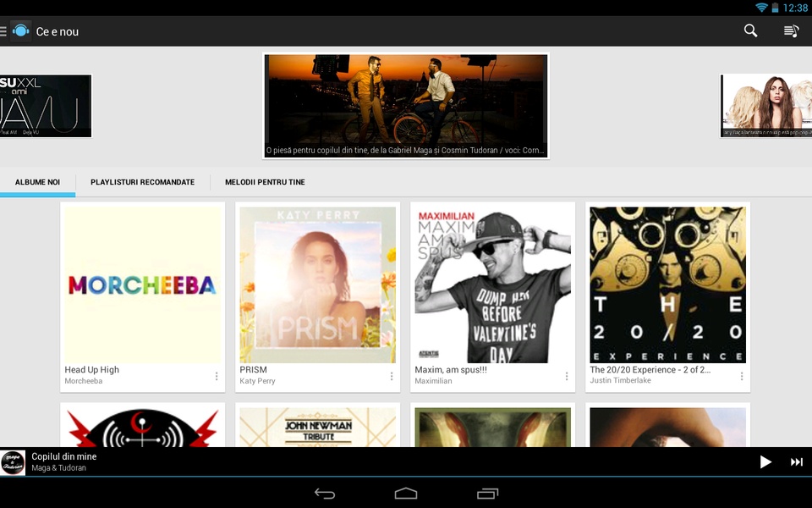Click the 'Maxim, am spus!!!' title
The height and width of the screenshot is (508, 812).
coord(451,370)
